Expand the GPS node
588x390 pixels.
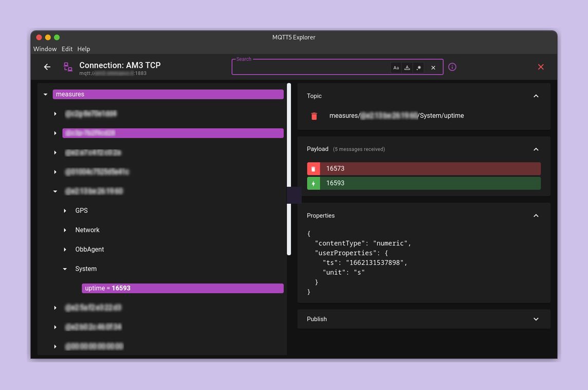pos(65,210)
